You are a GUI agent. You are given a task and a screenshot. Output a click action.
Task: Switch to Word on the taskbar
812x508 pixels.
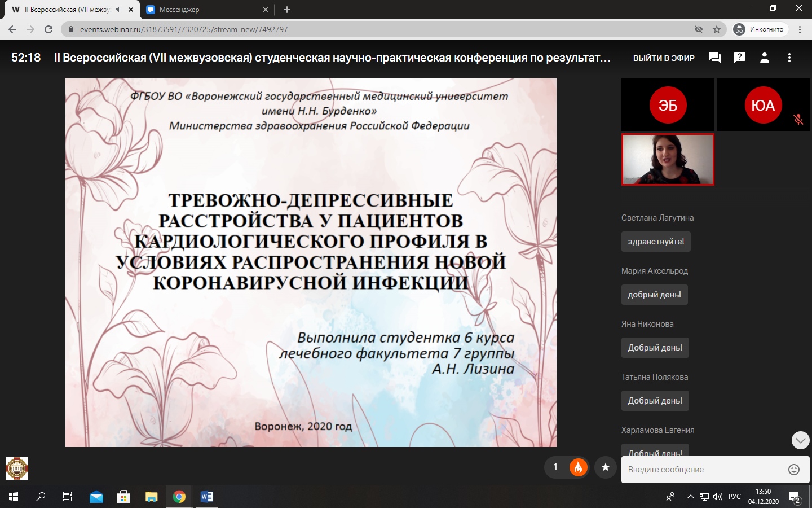point(206,497)
